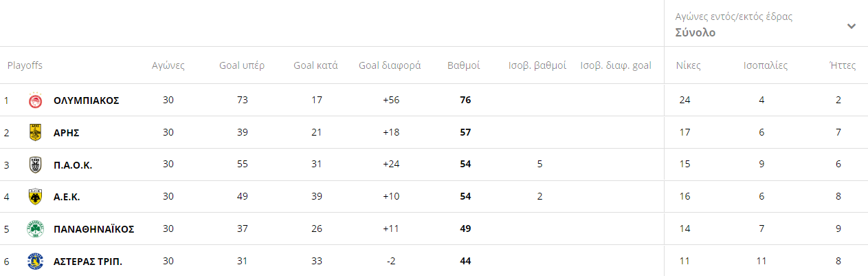Viewport: 868px width, 276px height.
Task: Click the A.E.K. club crest icon
Action: pyautogui.click(x=35, y=197)
